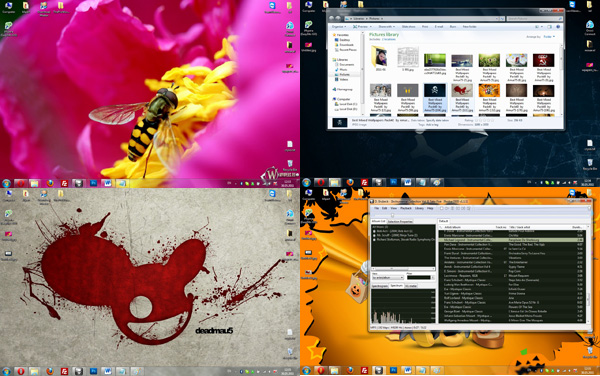Switch to the Album List tab in foobar2000
600x376 pixels.
(378, 221)
